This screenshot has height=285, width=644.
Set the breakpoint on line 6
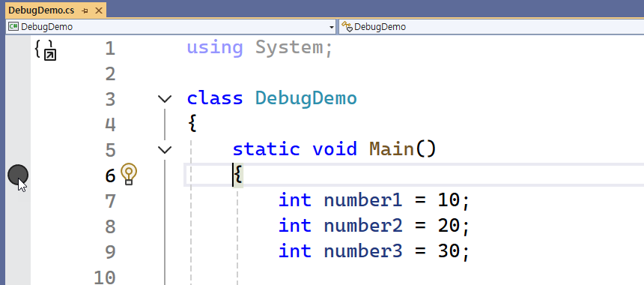(x=18, y=175)
